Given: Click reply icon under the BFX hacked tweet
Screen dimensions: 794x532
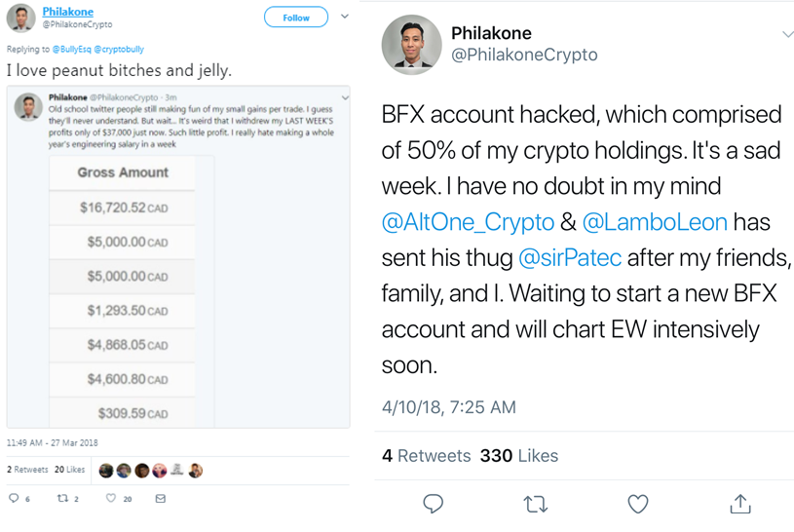Looking at the screenshot, I should 434,503.
